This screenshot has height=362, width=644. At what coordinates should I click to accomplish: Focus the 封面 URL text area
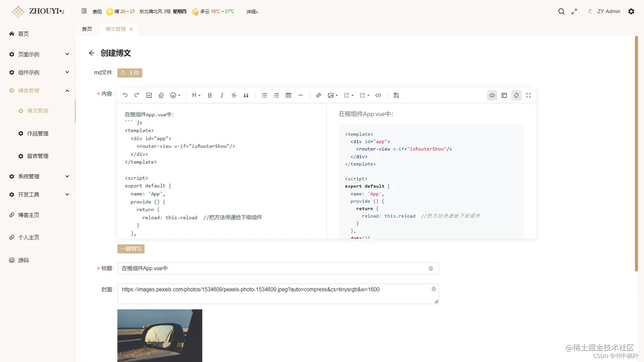(278, 294)
